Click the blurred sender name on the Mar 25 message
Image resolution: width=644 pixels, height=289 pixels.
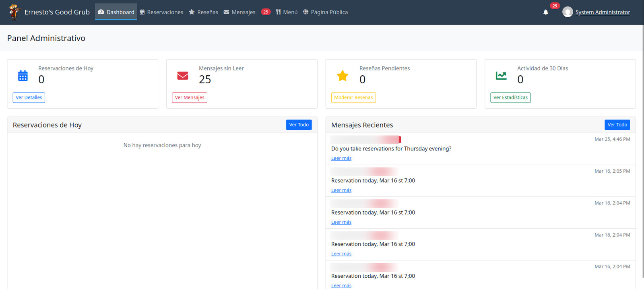point(365,139)
